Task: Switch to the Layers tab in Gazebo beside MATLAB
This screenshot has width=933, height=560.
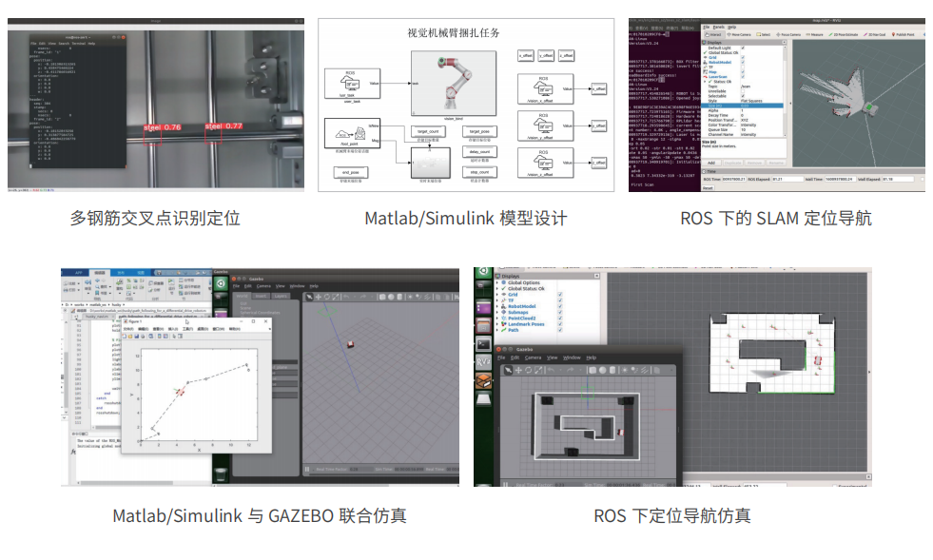Action: (x=281, y=296)
